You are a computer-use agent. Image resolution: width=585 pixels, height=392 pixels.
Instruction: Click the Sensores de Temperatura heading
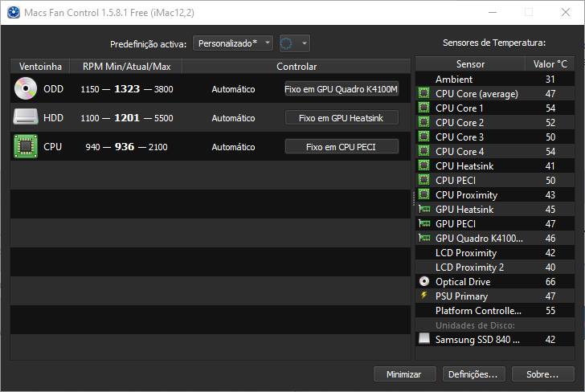(494, 43)
